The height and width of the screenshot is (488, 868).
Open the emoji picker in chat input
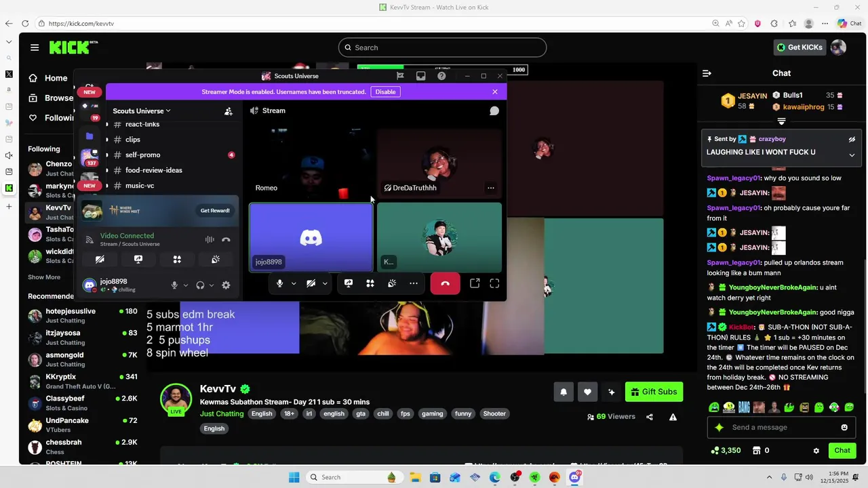(844, 427)
